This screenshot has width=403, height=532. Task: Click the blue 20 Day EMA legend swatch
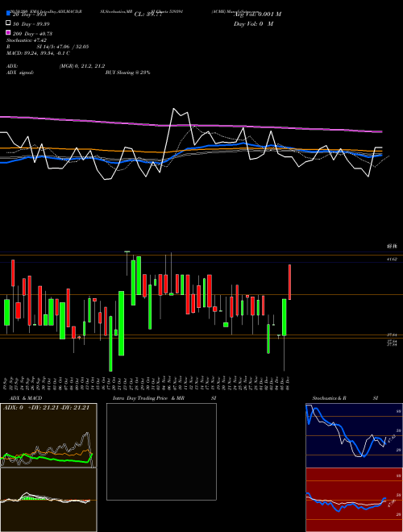tap(8, 14)
